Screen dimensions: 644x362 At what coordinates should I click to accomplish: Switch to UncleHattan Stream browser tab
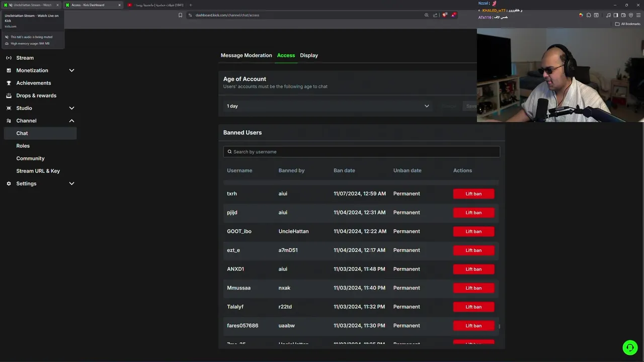31,5
